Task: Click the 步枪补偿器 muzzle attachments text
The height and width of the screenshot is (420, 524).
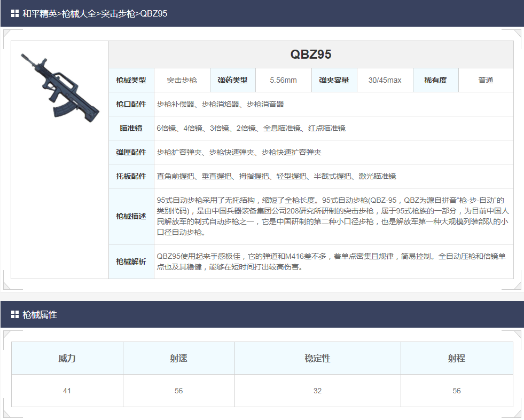Action: tap(220, 104)
